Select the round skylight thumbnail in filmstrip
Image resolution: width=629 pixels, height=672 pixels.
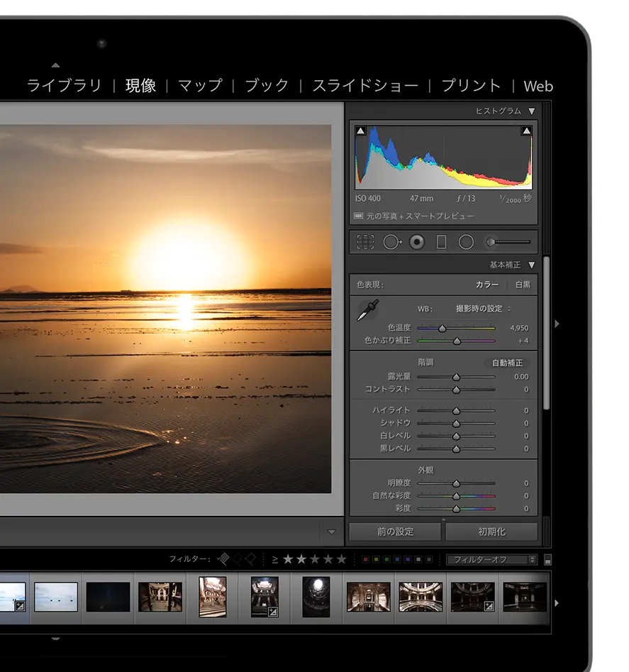coord(316,596)
